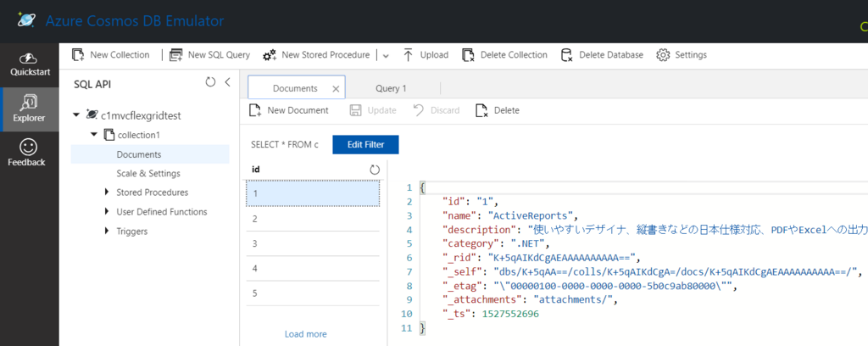868x346 pixels.
Task: Open New Stored Procedure dropdown arrow
Action: click(386, 55)
